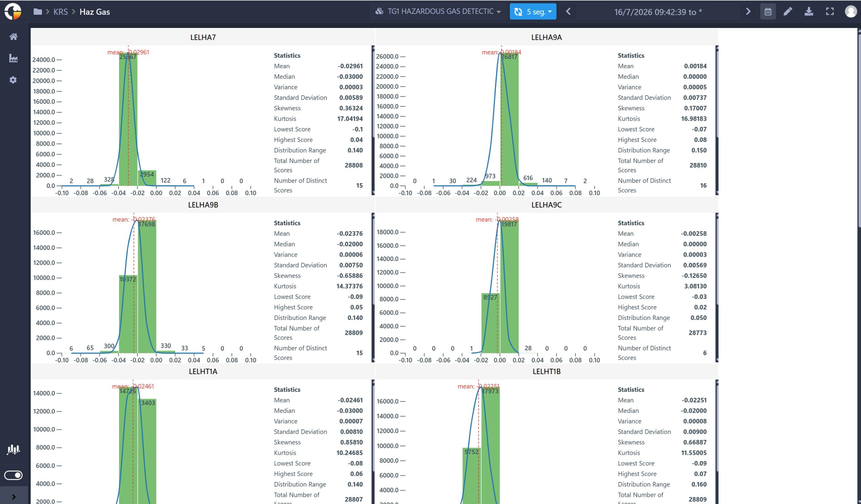Click the date range 16/7/2026 09:42:39 field

coord(658,12)
